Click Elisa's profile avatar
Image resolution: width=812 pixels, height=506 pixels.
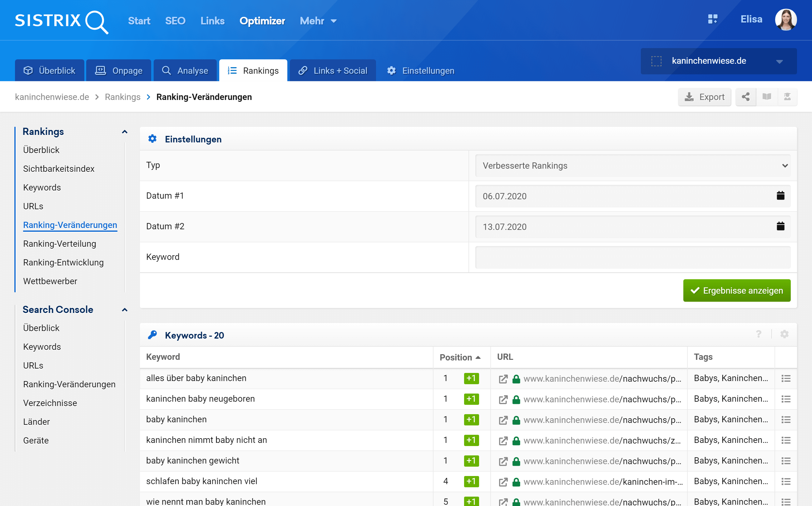point(785,20)
